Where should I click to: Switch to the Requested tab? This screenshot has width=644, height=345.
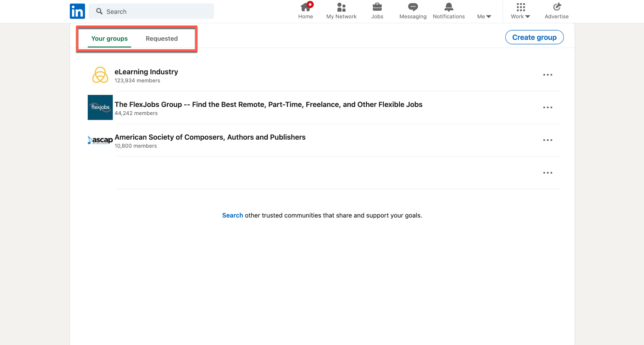pos(162,39)
